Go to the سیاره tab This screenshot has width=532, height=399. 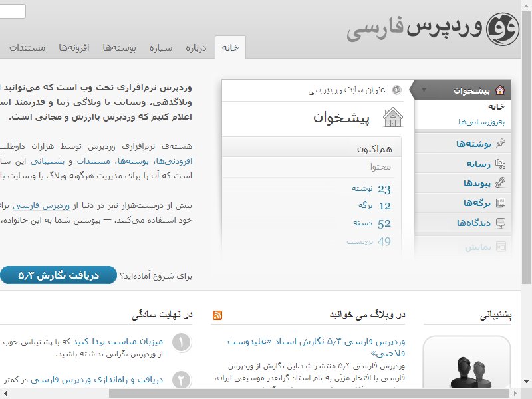tap(161, 47)
